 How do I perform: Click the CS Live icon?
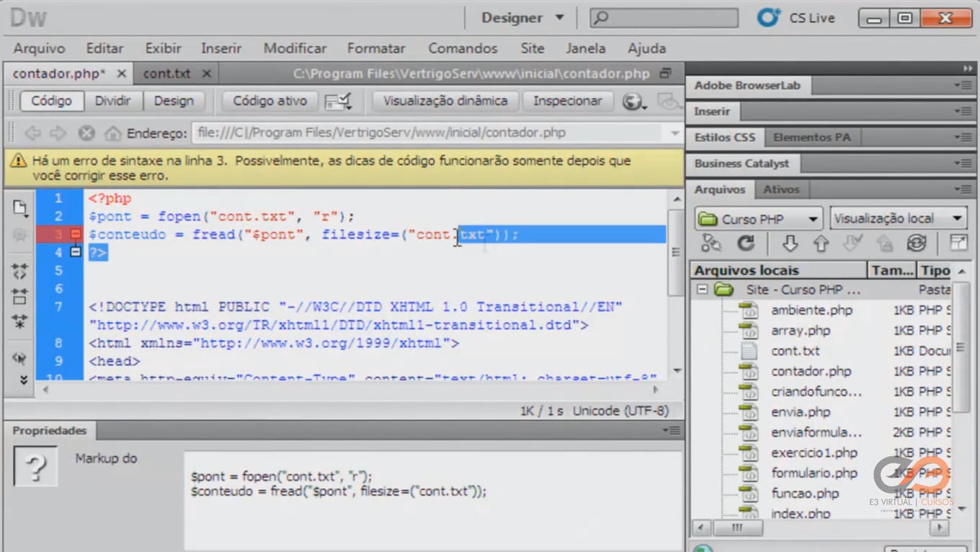click(x=769, y=18)
